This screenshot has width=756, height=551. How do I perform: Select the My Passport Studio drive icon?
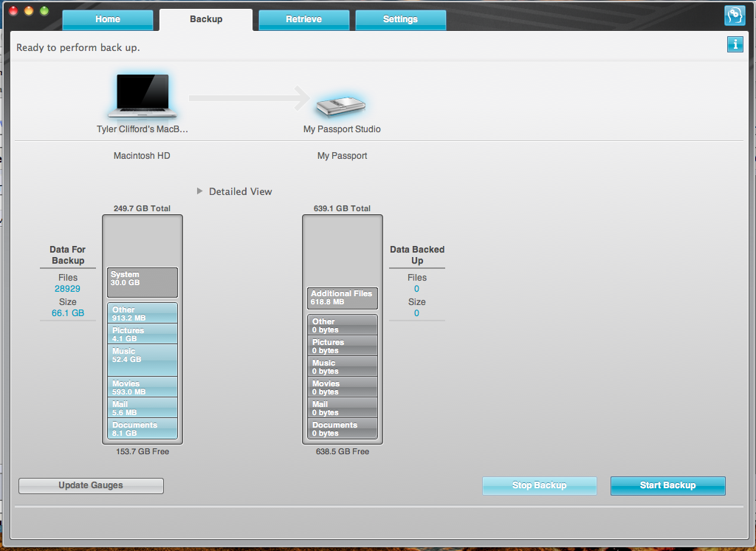pos(340,106)
